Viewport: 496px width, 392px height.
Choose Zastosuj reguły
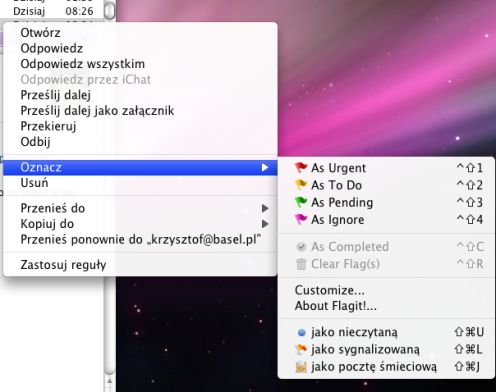140,265
